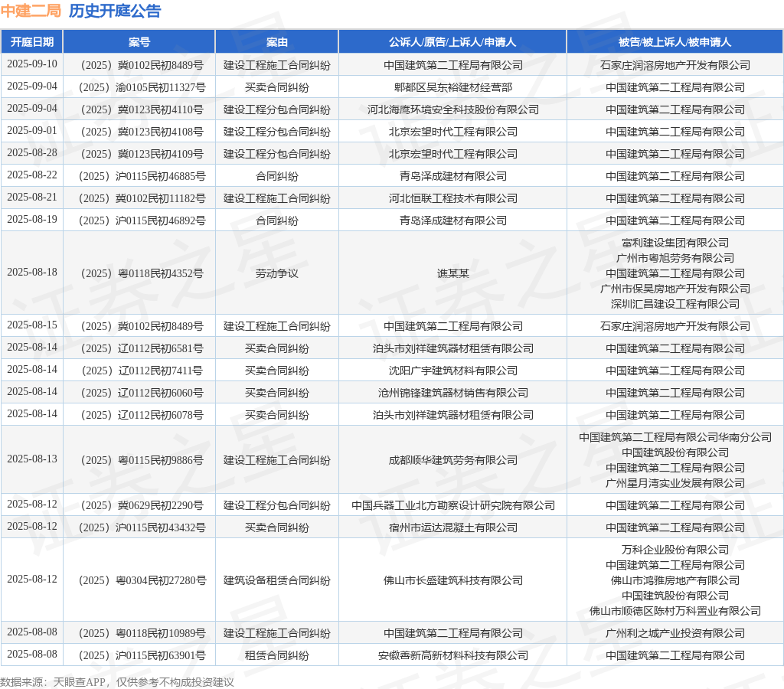
Task: Click the date 2025-08-28
Action: pos(32,152)
